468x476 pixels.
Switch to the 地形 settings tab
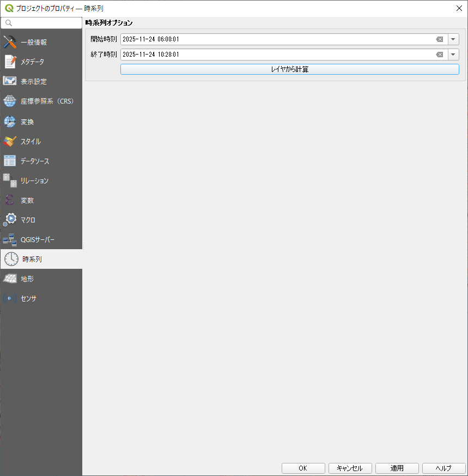click(x=27, y=279)
